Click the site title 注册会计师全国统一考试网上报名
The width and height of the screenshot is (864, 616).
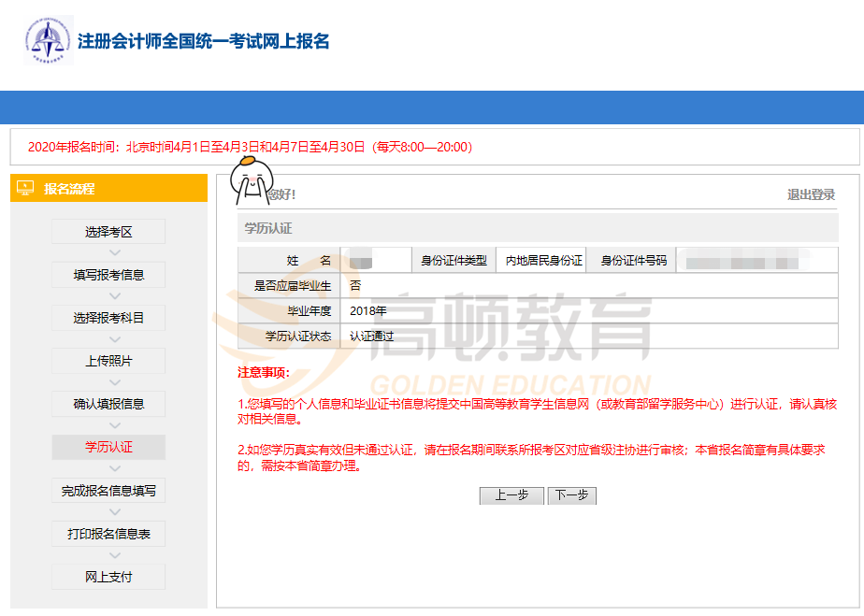(x=204, y=41)
